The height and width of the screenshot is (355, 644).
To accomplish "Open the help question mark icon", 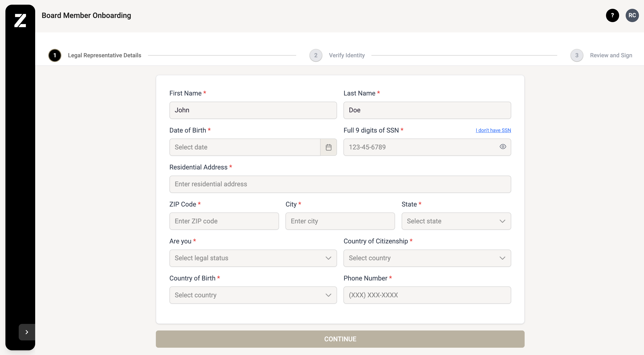I will (x=612, y=16).
